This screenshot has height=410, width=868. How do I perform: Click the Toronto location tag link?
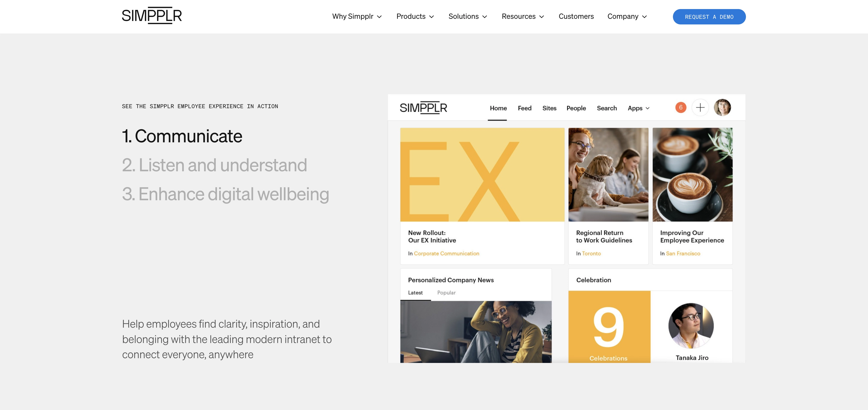point(591,254)
